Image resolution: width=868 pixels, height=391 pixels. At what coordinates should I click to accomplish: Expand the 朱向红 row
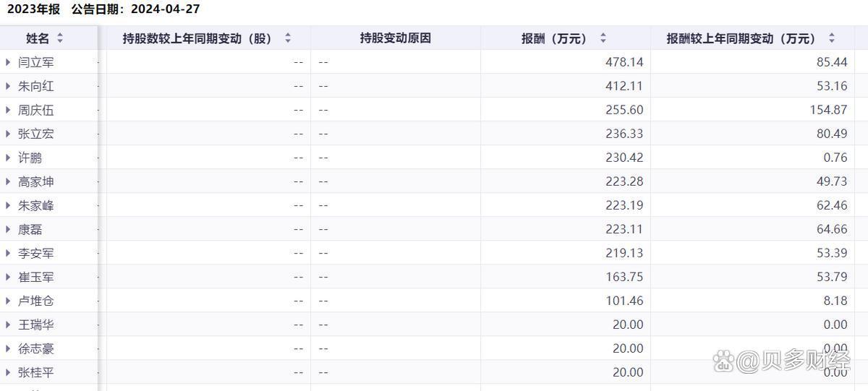point(8,86)
